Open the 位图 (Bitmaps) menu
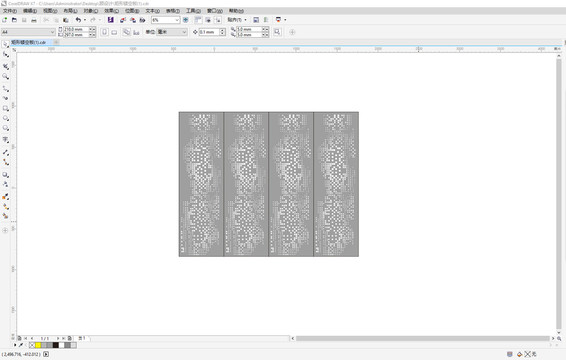This screenshot has height=360, width=566. point(132,11)
